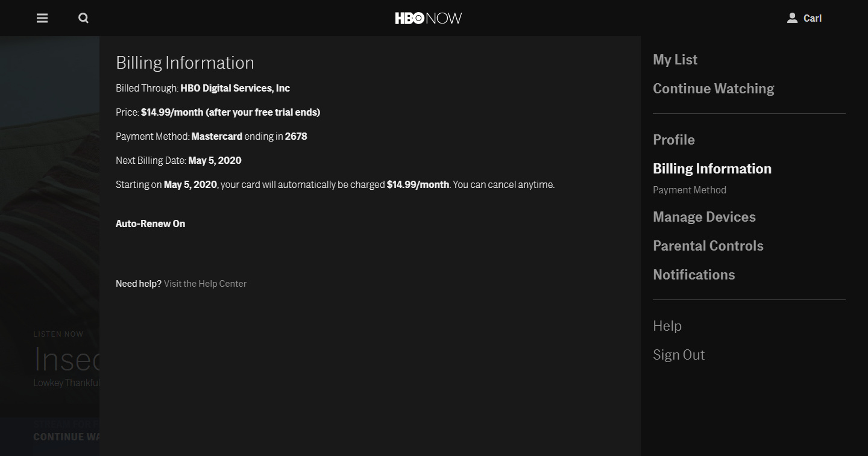Open the Profile settings section
The image size is (868, 456).
point(674,140)
